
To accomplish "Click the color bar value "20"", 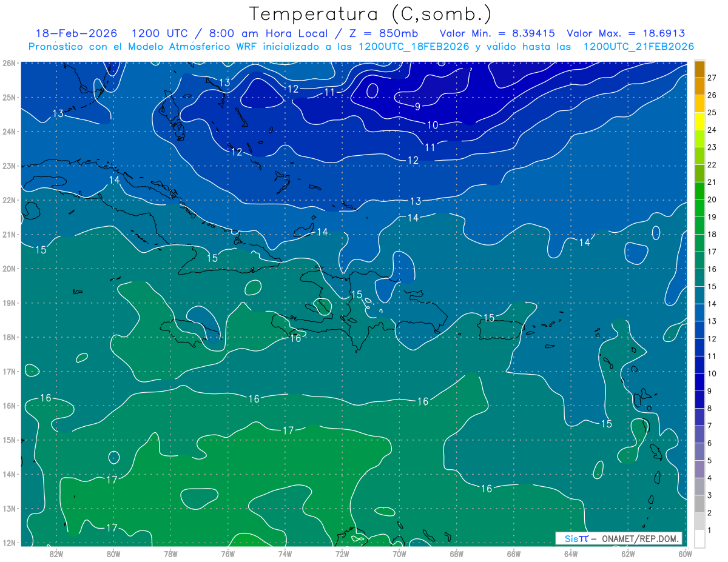I will (712, 199).
